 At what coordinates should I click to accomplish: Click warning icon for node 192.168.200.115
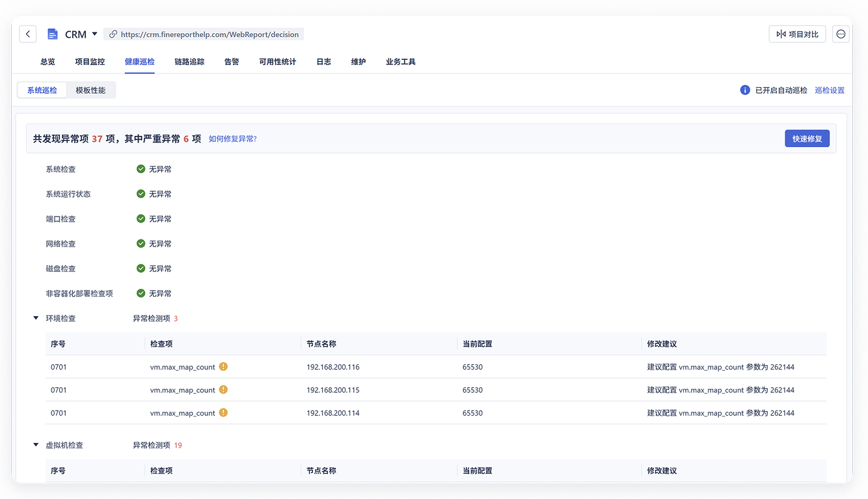pos(223,390)
